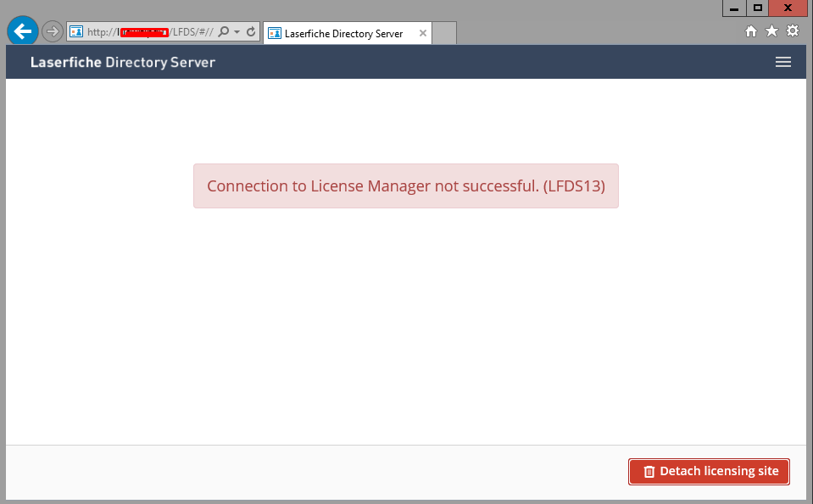Open browser Tools gear icon
Image resolution: width=813 pixels, height=504 pixels.
(793, 31)
